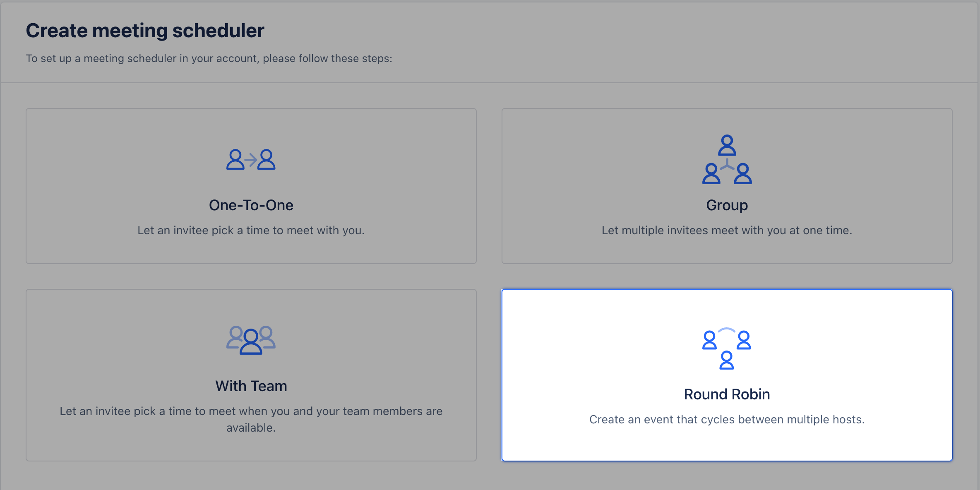The image size is (980, 490).
Task: Click the bottom person in Round Robin icon
Action: coord(727,360)
